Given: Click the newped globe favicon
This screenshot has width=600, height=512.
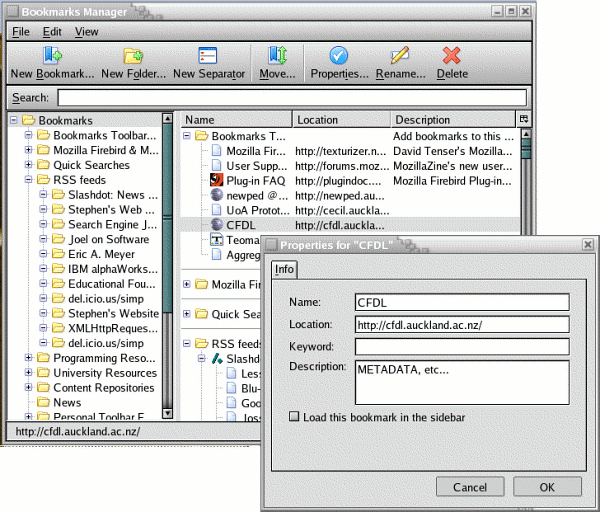Looking at the screenshot, I should 217,195.
